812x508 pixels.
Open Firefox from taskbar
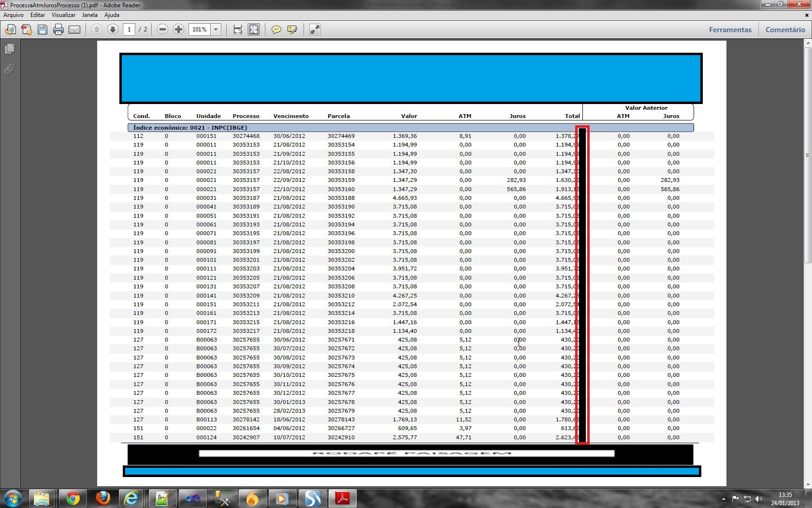click(102, 498)
